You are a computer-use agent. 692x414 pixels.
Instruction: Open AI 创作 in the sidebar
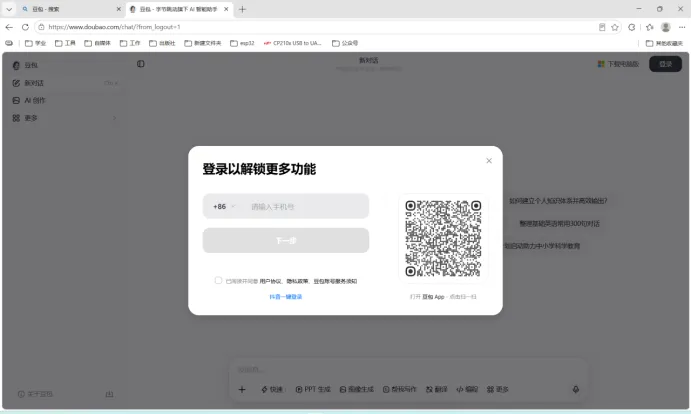[65, 101]
